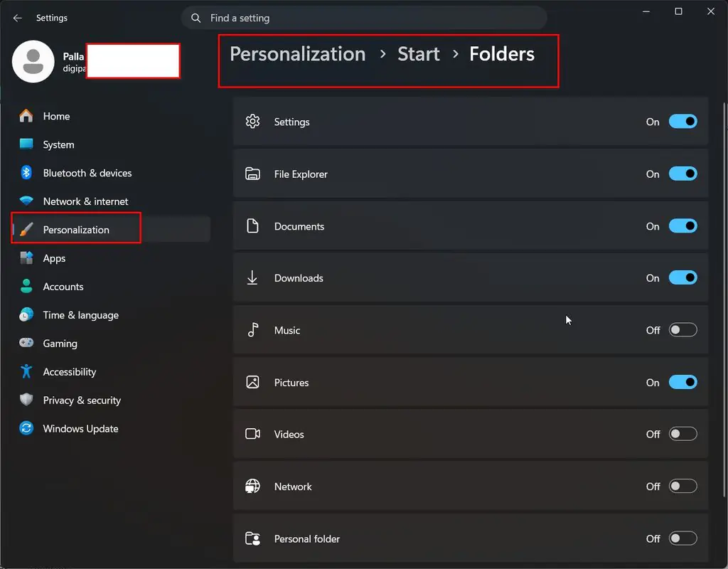This screenshot has height=569, width=728.
Task: Maximize the Settings window
Action: (678, 11)
